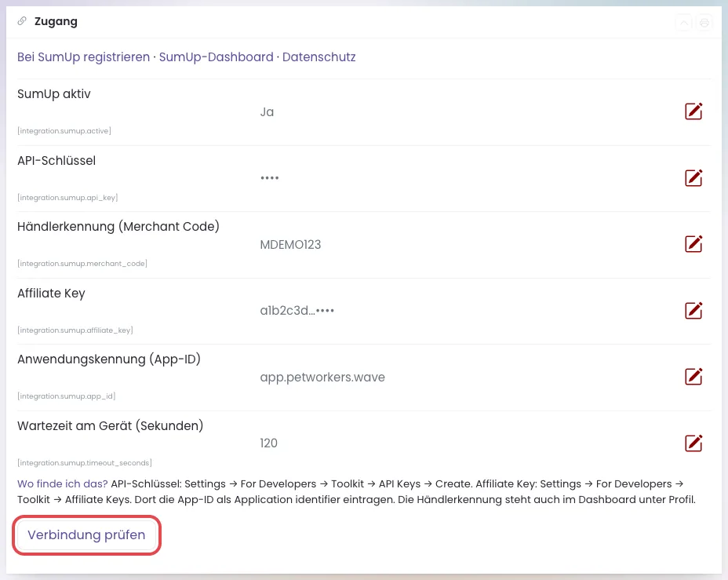Edit the Anwendungskennung (App-ID) value
The height and width of the screenshot is (580, 728).
point(693,377)
